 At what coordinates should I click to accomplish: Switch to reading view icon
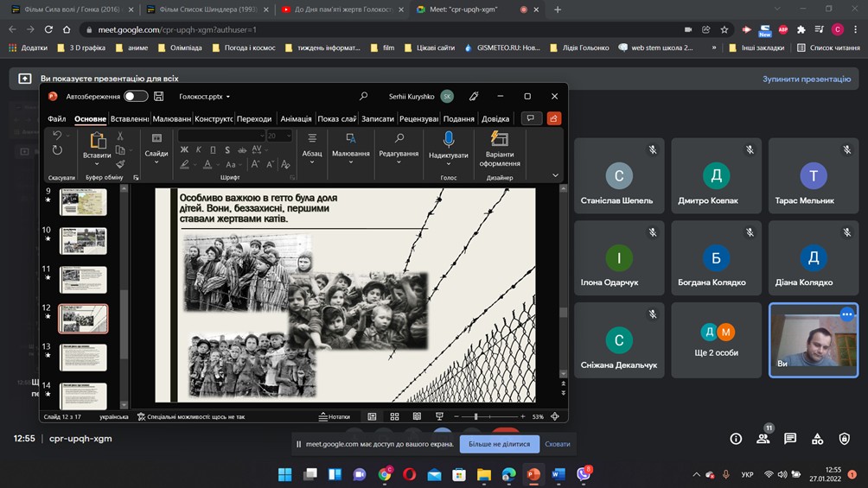pyautogui.click(x=417, y=416)
